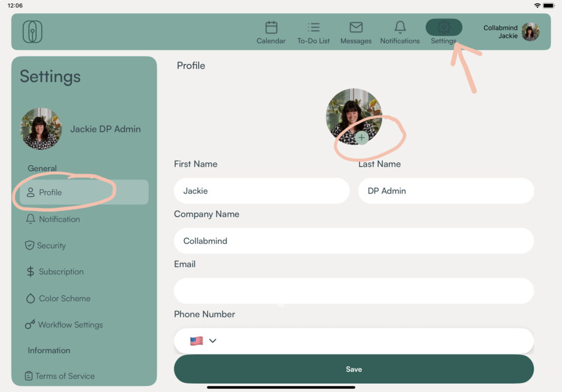This screenshot has width=562, height=392.
Task: Select the Settings gear icon
Action: pyautogui.click(x=443, y=27)
